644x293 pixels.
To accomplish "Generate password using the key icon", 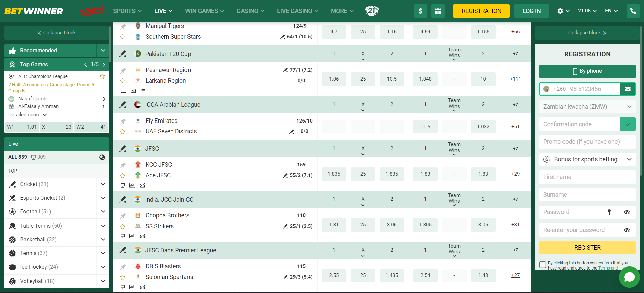I will [x=609, y=212].
